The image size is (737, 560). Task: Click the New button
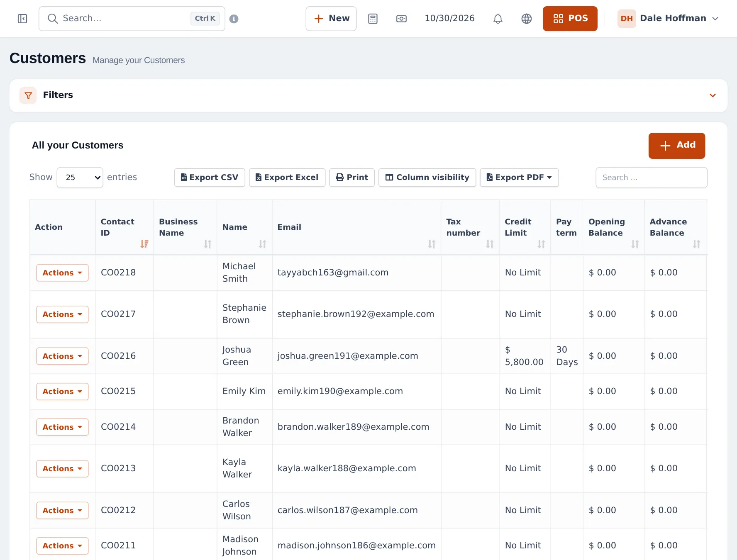point(331,19)
